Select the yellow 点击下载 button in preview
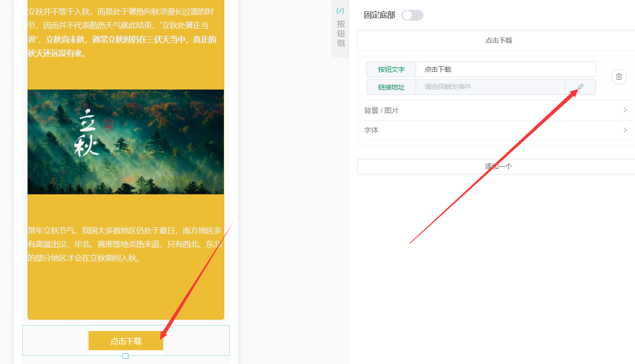 point(126,341)
